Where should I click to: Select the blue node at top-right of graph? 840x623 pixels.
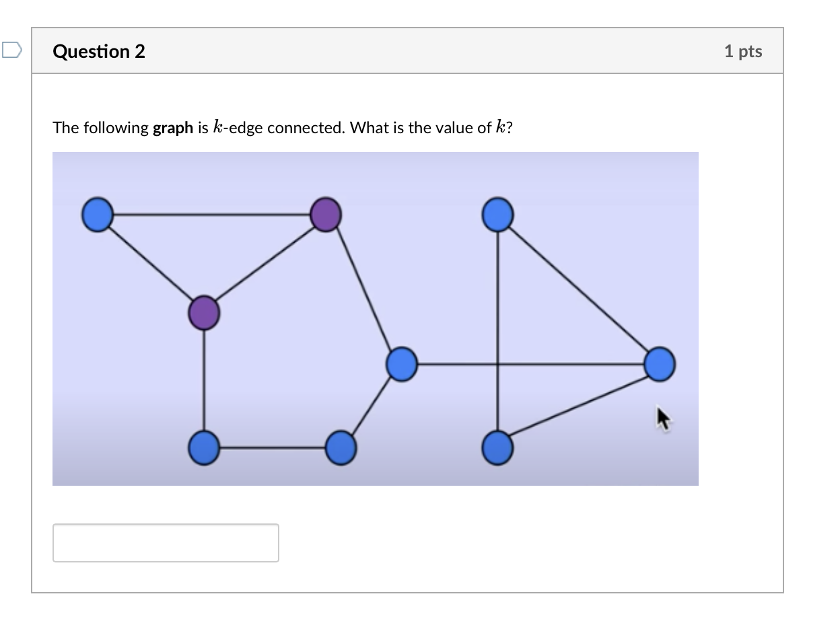point(497,215)
